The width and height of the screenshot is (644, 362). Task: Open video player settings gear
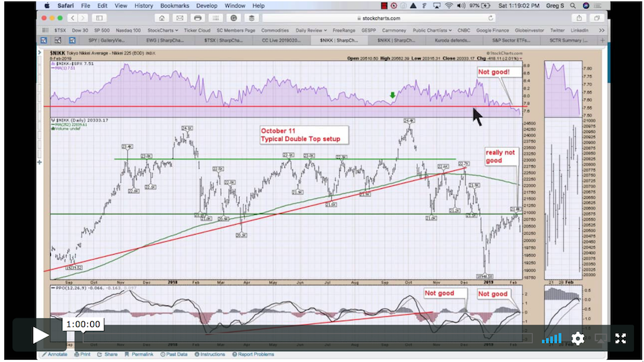(577, 338)
